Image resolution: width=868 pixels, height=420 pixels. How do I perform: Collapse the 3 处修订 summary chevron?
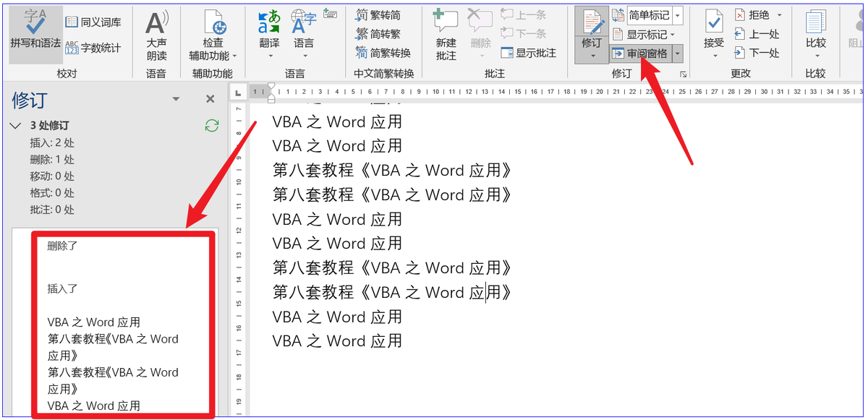pos(15,126)
